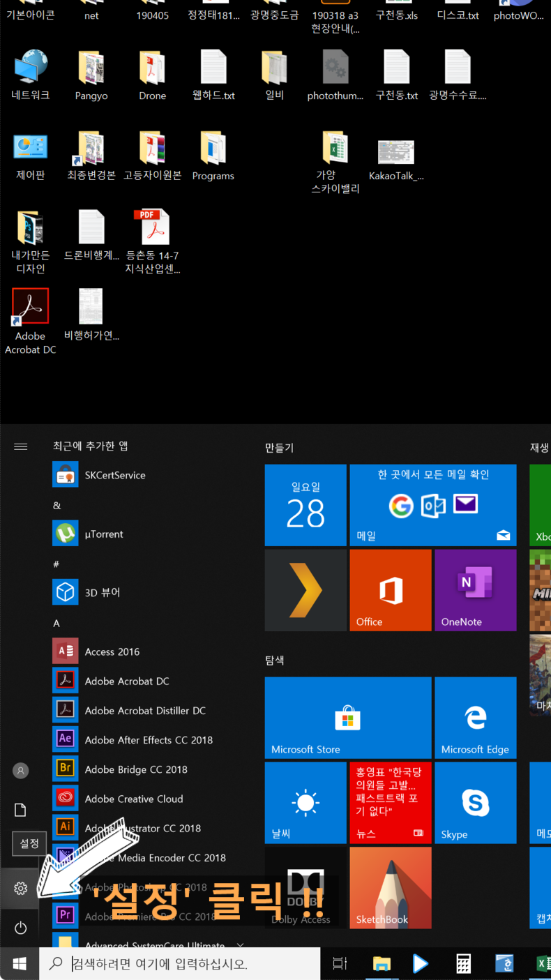The height and width of the screenshot is (980, 551).
Task: Select the 등촌동 14-7 PDF file on desktop
Action: click(152, 242)
